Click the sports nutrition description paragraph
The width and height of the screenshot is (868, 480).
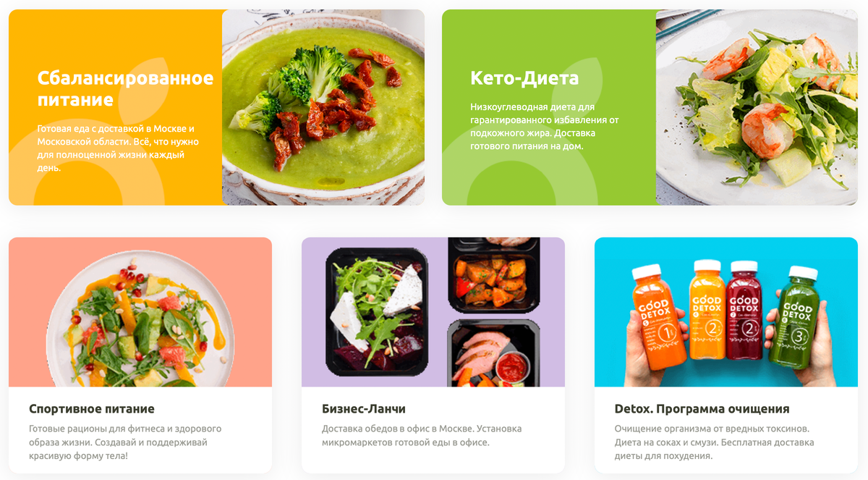tap(125, 442)
